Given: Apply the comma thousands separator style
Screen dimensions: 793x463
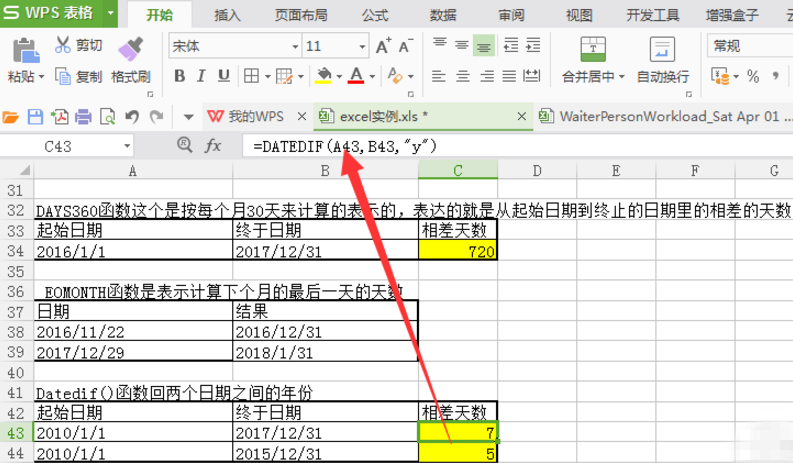Looking at the screenshot, I should 775,76.
